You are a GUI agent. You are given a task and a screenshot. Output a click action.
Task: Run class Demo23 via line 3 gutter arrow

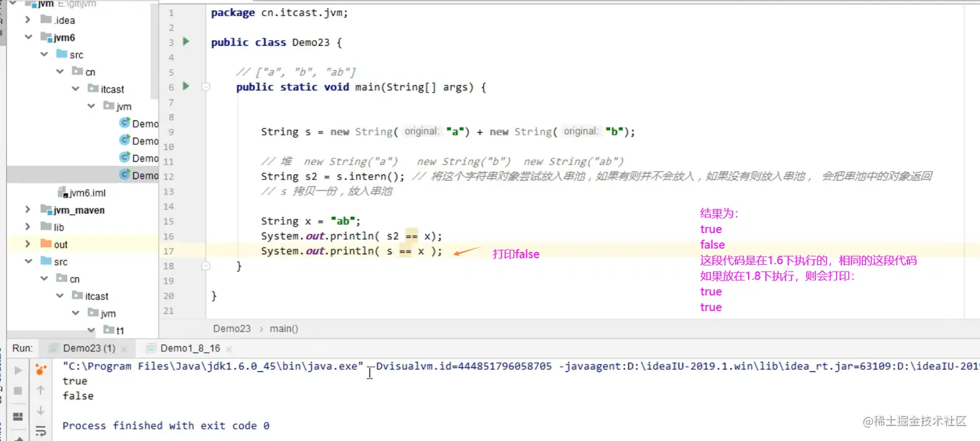click(x=186, y=42)
